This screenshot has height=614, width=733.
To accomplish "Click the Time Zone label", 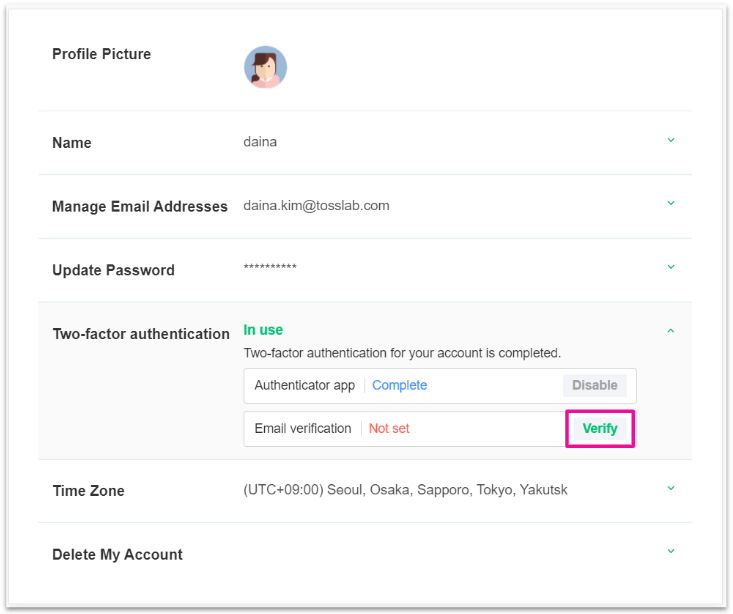I will (88, 491).
